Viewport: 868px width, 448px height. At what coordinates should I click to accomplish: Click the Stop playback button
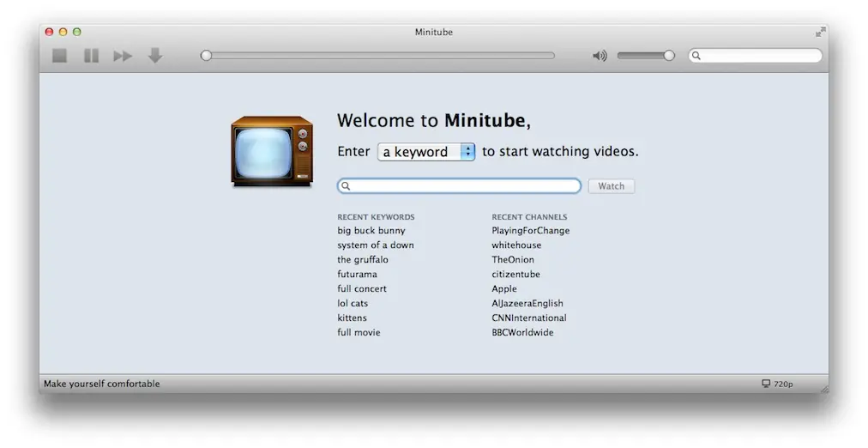[x=60, y=56]
